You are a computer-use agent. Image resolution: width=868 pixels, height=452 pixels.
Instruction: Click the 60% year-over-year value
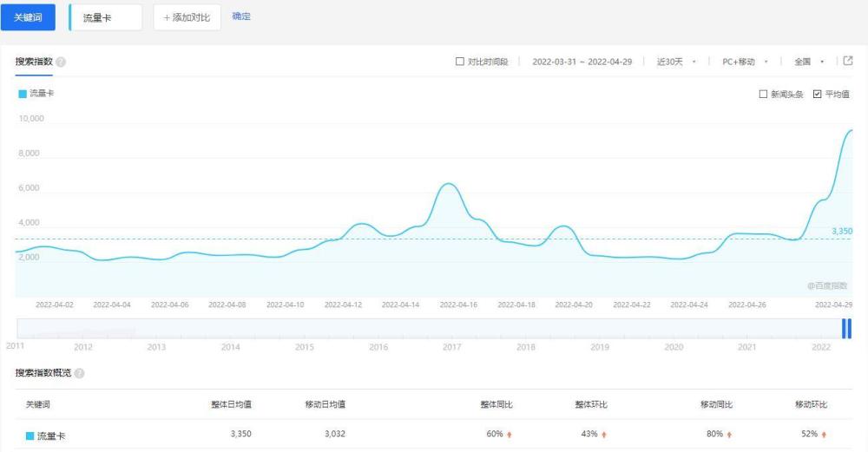495,434
